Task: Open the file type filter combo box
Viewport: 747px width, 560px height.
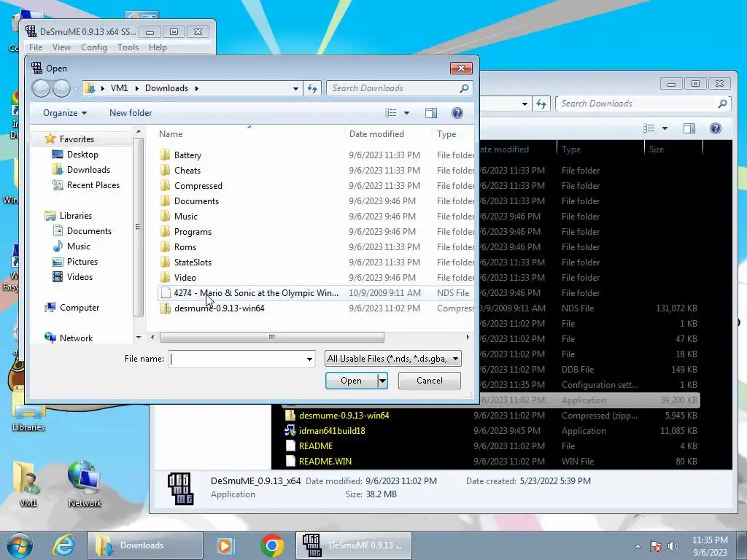Action: pos(393,359)
